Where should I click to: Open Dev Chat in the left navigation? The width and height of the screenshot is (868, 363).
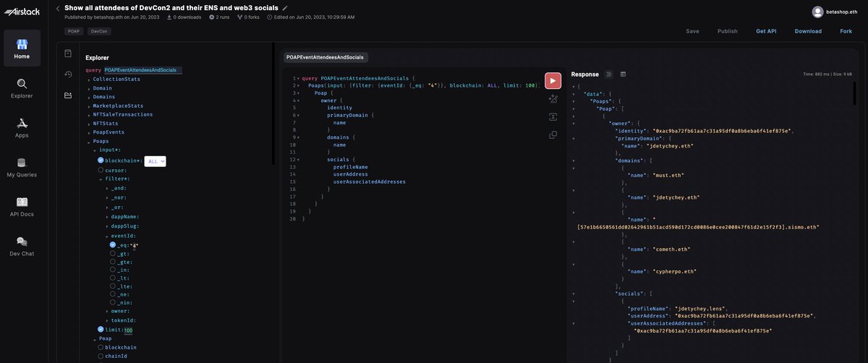pyautogui.click(x=22, y=246)
